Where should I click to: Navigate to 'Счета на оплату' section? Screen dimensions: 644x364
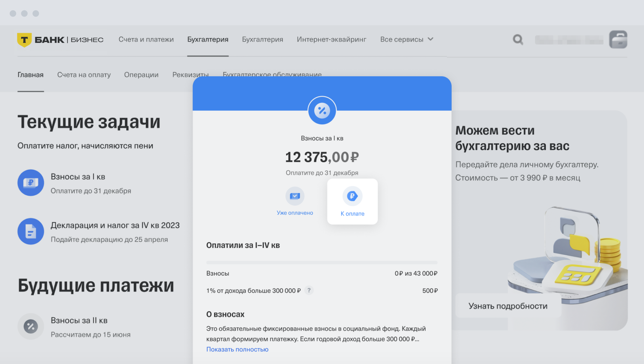coord(84,74)
